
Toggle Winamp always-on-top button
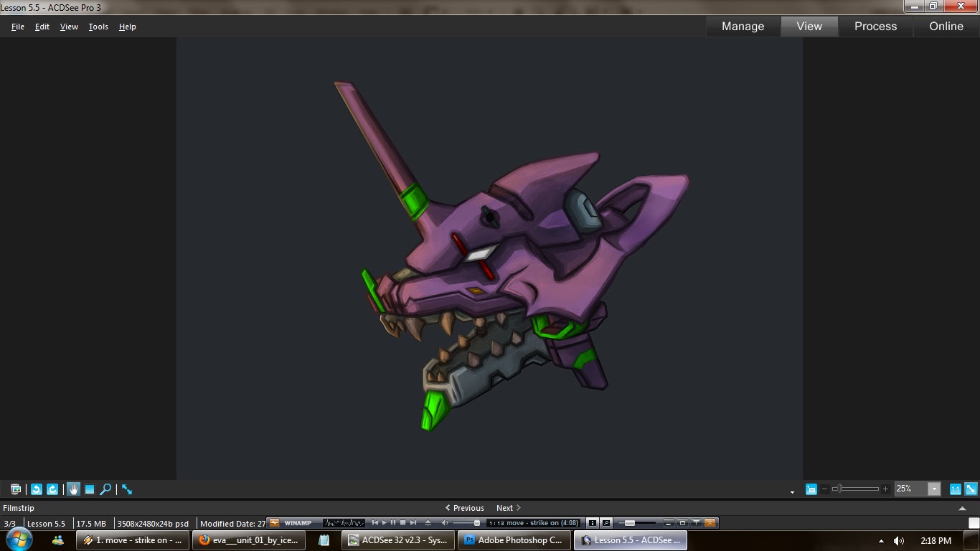pyautogui.click(x=696, y=523)
